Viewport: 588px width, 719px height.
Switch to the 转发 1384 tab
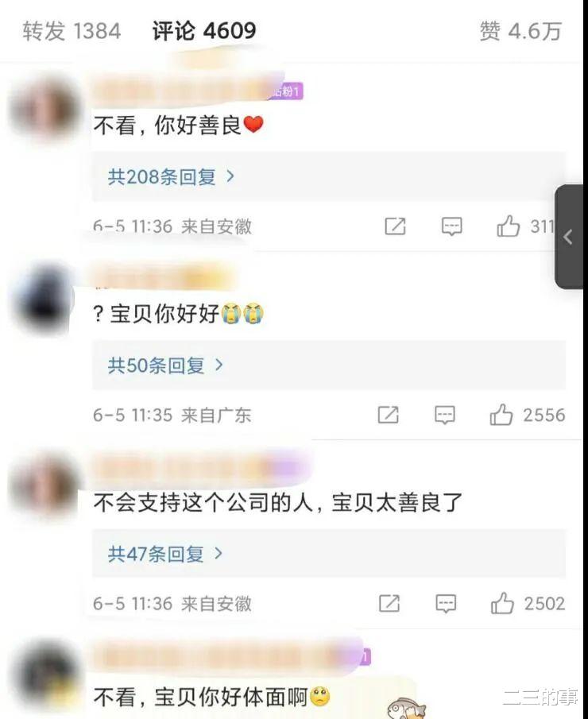pyautogui.click(x=72, y=31)
